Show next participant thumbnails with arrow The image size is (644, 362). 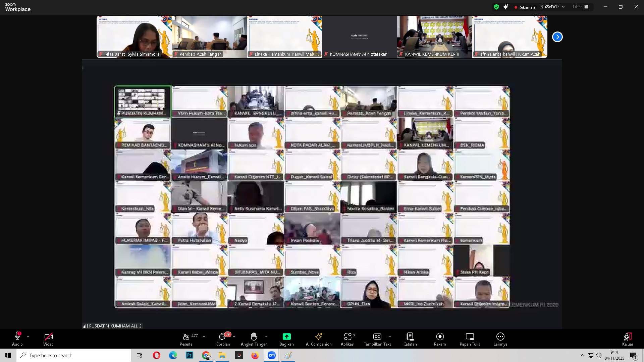point(557,37)
